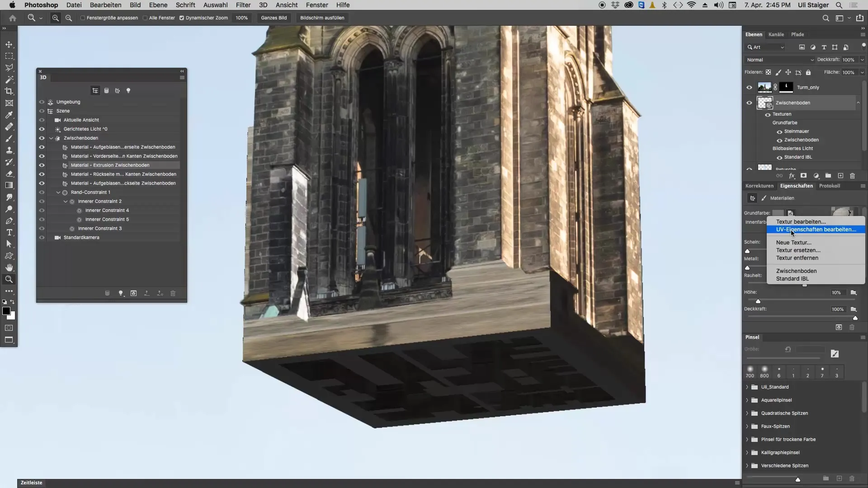Select the Zoom tool in toolbar
868x488 pixels.
tap(9, 279)
